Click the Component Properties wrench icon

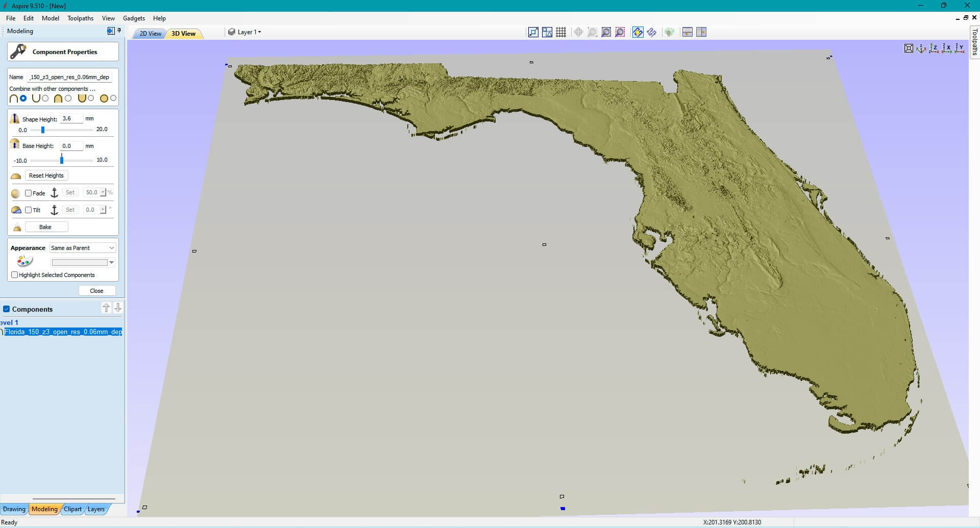[18, 52]
